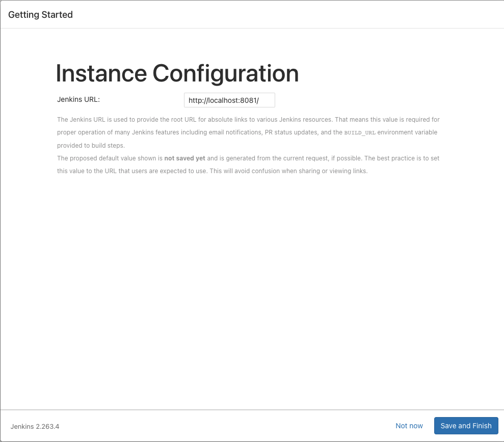The height and width of the screenshot is (442, 504).
Task: Click the Instance Configuration heading
Action: click(177, 74)
